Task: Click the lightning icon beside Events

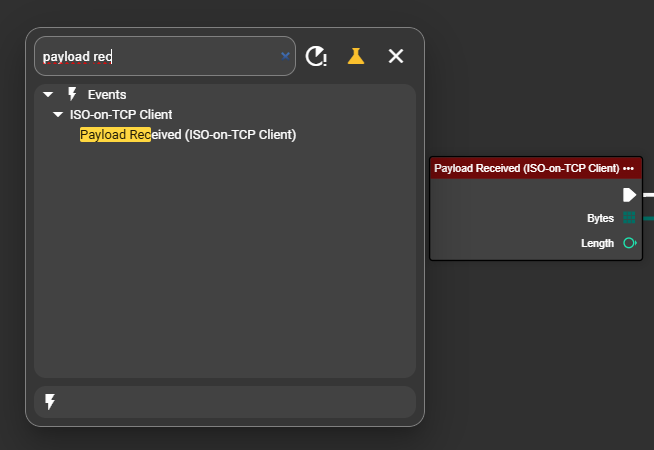Action: pyautogui.click(x=72, y=94)
